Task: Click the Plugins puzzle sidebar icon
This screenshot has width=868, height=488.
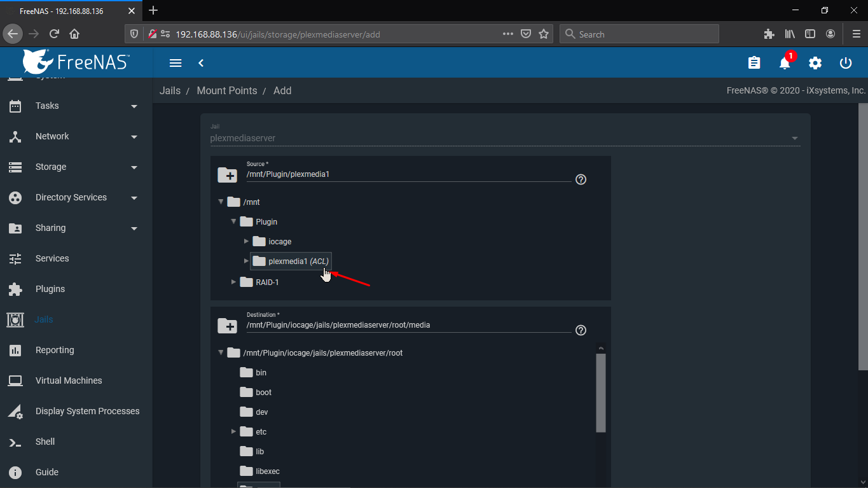Action: tap(15, 289)
